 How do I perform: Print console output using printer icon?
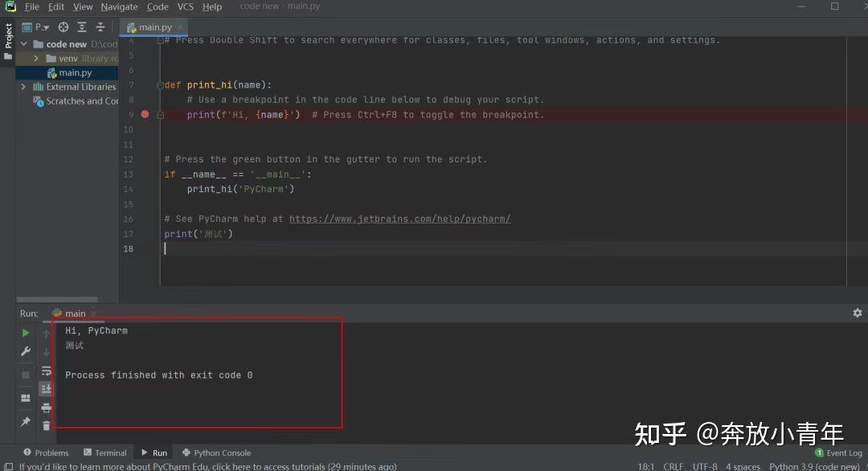point(46,408)
